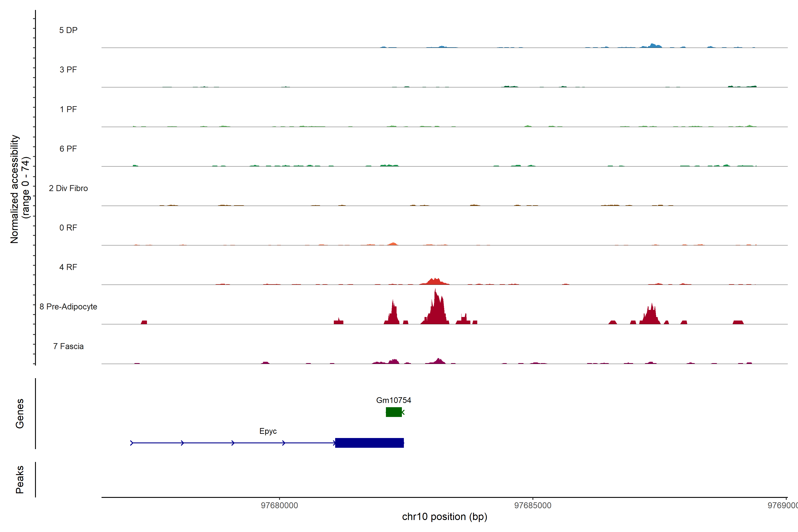This screenshot has height=532, width=798.
Task: Click the chr10 position (bp) axis title
Action: pos(444,517)
